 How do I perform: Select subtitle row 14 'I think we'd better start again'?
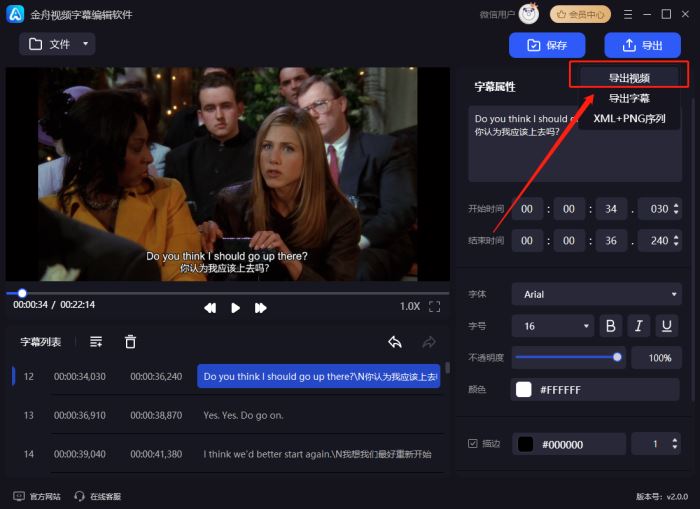[x=317, y=454]
